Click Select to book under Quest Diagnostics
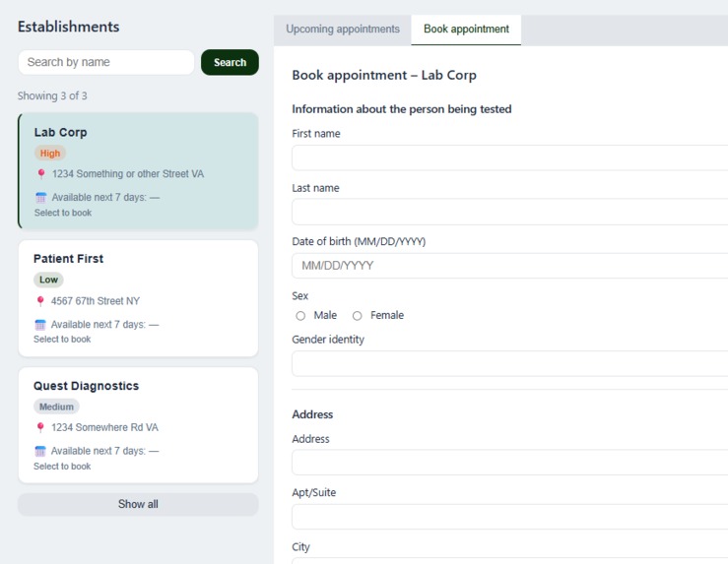This screenshot has height=564, width=728. click(62, 467)
